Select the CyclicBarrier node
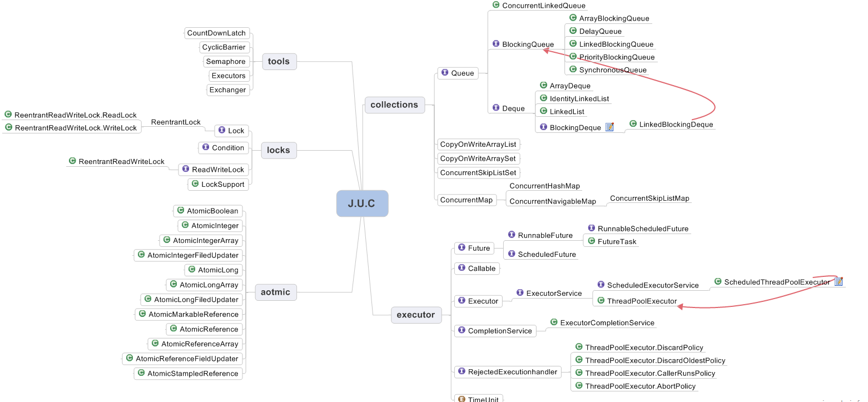This screenshot has width=868, height=402. (x=224, y=47)
